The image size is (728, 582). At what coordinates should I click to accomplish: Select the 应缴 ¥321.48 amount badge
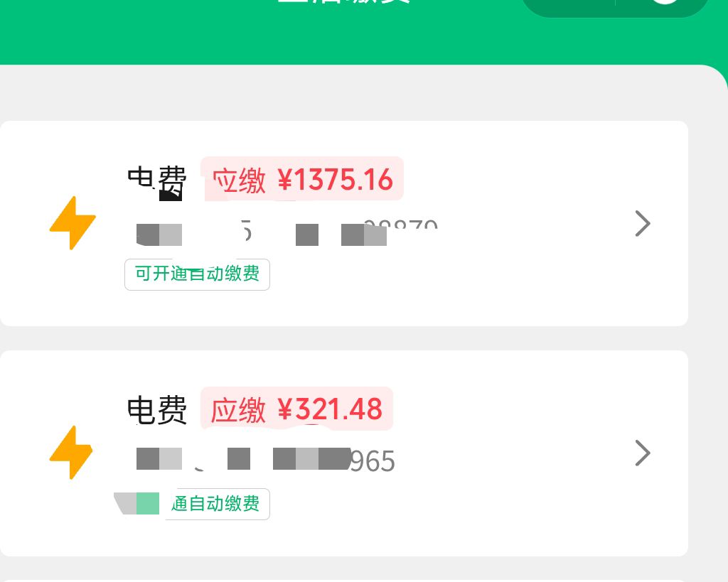point(296,409)
